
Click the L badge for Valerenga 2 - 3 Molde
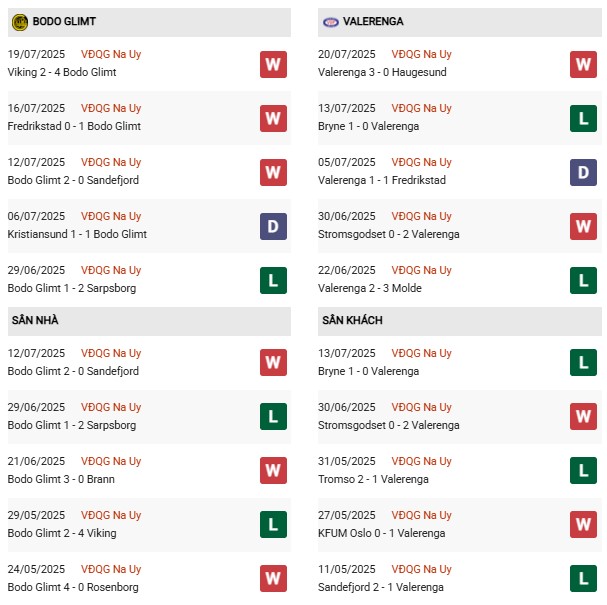pos(583,280)
